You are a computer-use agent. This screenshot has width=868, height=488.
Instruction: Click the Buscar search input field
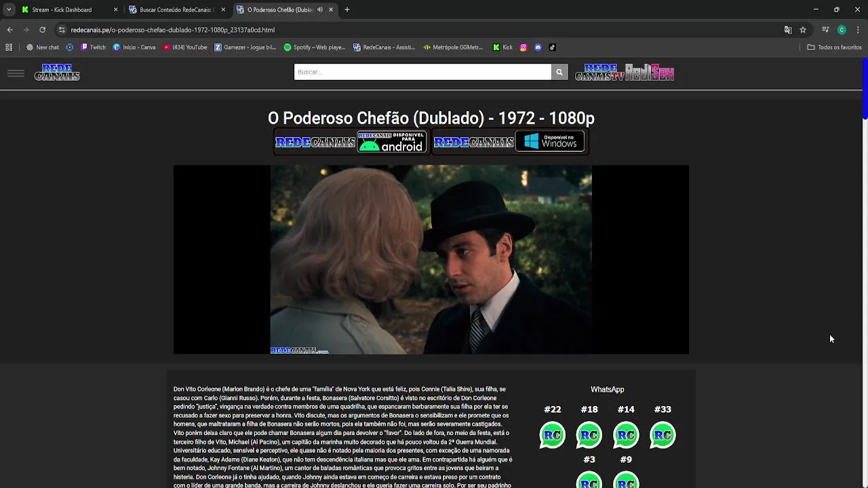click(422, 72)
